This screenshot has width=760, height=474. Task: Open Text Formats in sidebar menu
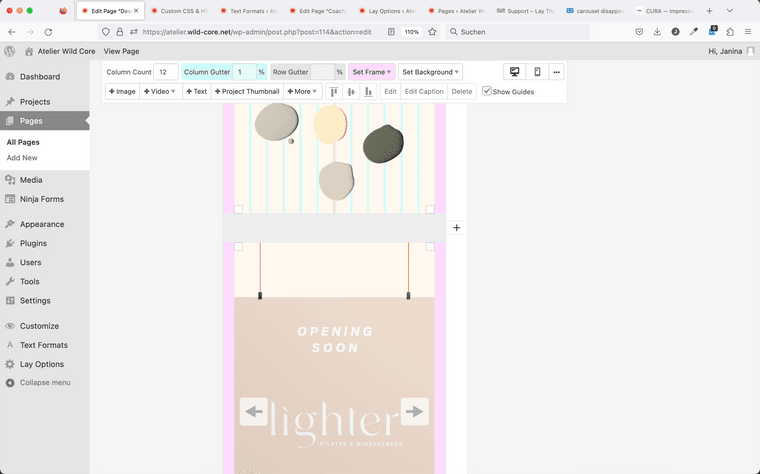(x=43, y=345)
